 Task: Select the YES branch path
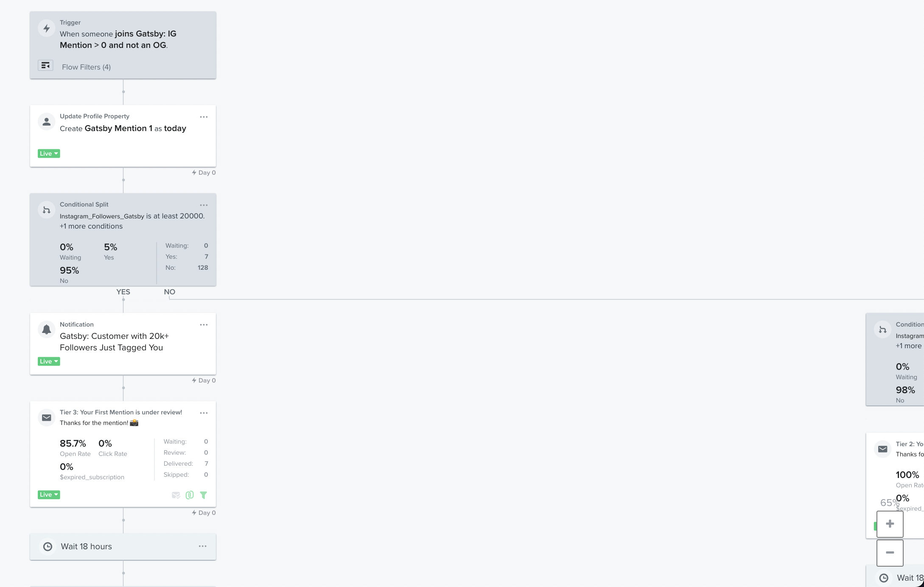[123, 291]
